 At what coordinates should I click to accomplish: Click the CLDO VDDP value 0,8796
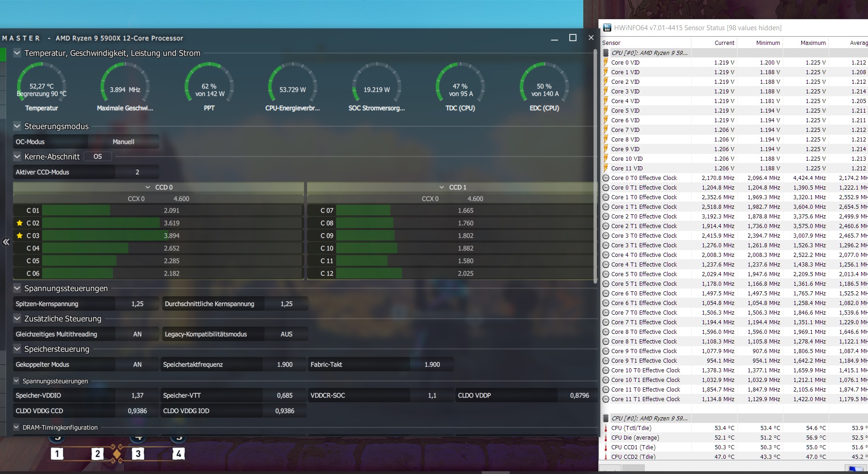click(x=579, y=396)
